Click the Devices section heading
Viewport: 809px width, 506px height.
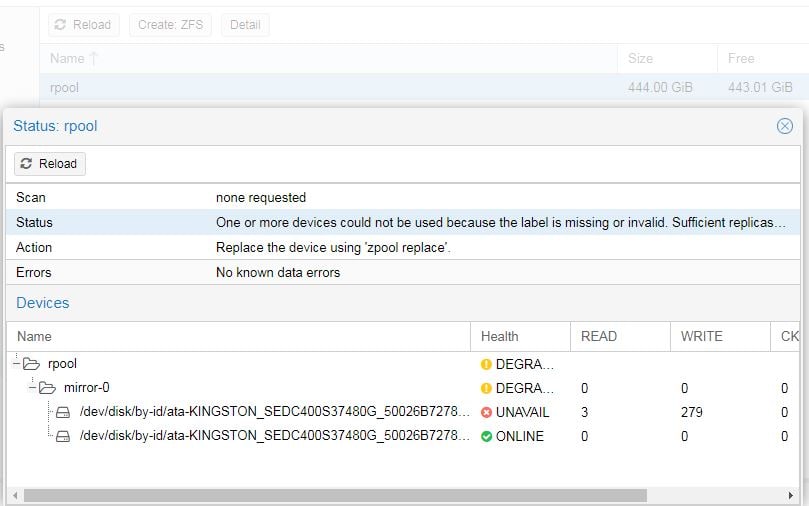(x=43, y=303)
